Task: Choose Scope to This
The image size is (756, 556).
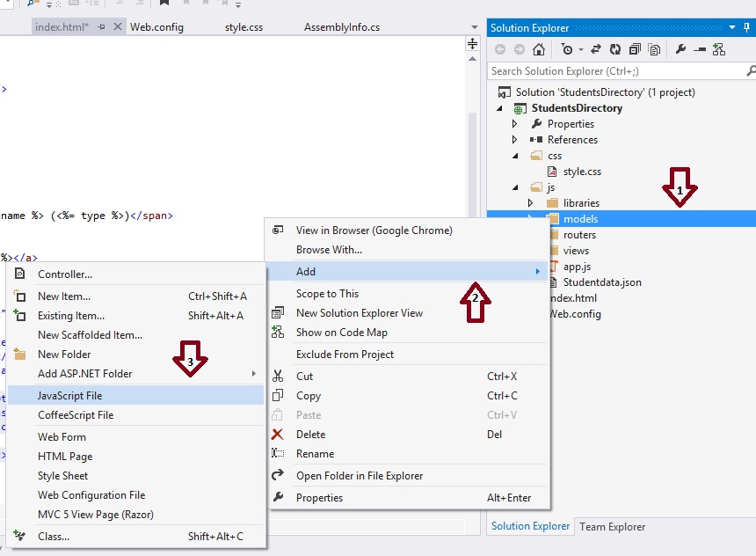Action: (408, 294)
